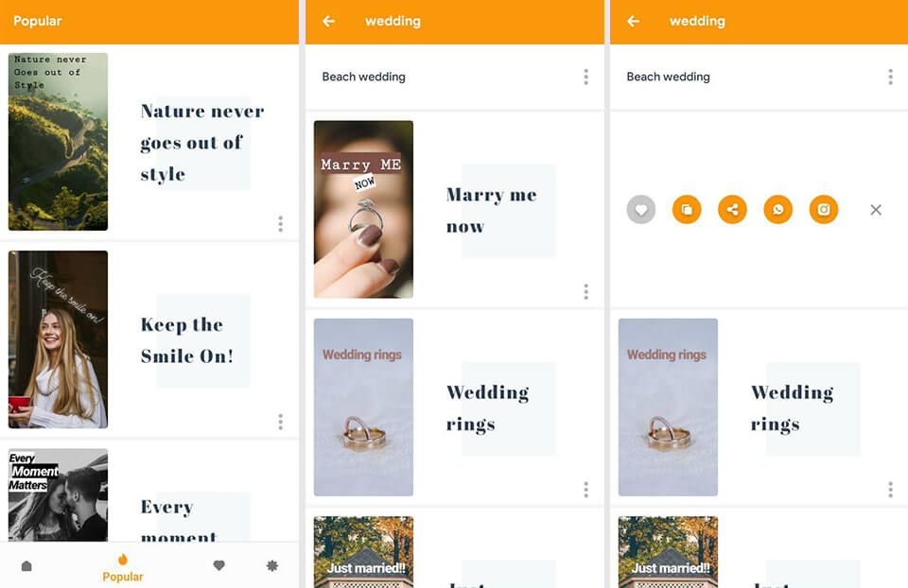Select the Popular tab in bottom bar
Viewport: 908px width, 588px height.
coord(123,568)
